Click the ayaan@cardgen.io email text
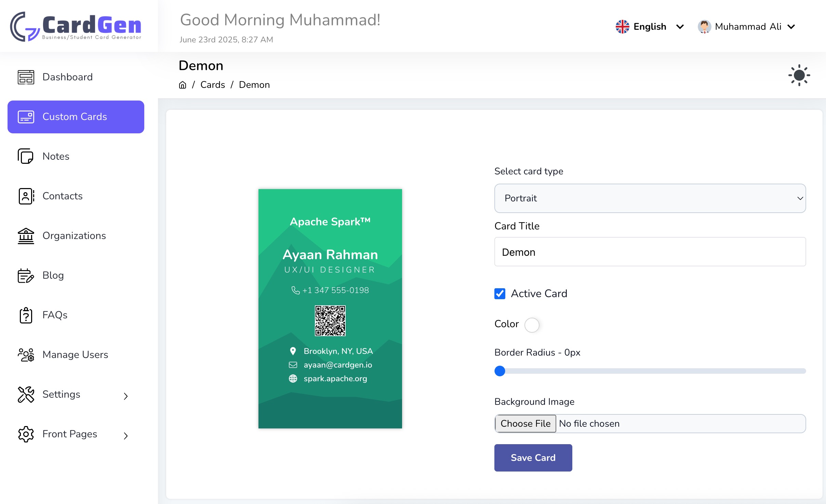 338,365
